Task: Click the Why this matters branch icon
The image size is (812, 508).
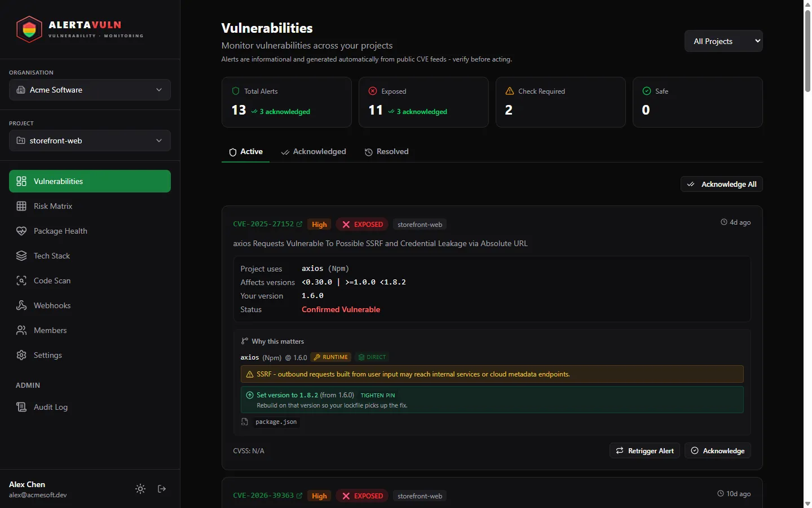Action: 245,341
